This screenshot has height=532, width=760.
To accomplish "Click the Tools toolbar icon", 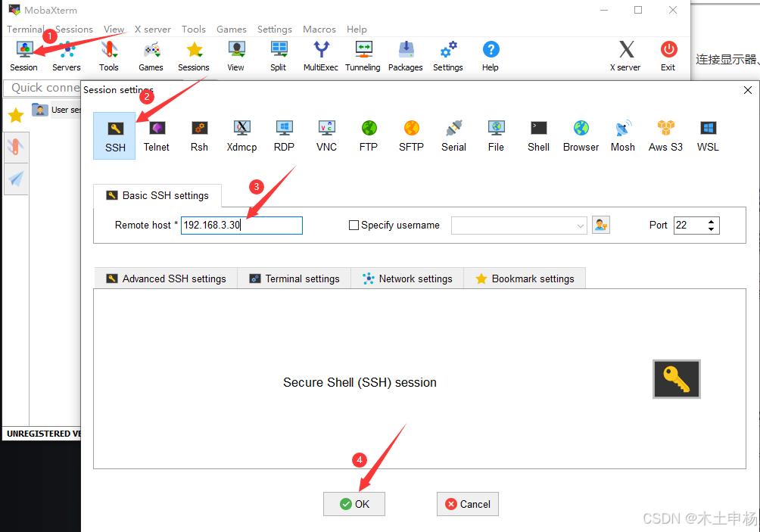I will (x=108, y=56).
